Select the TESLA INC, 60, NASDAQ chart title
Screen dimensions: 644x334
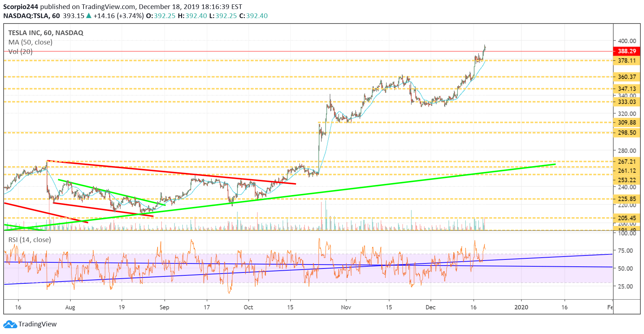point(46,33)
